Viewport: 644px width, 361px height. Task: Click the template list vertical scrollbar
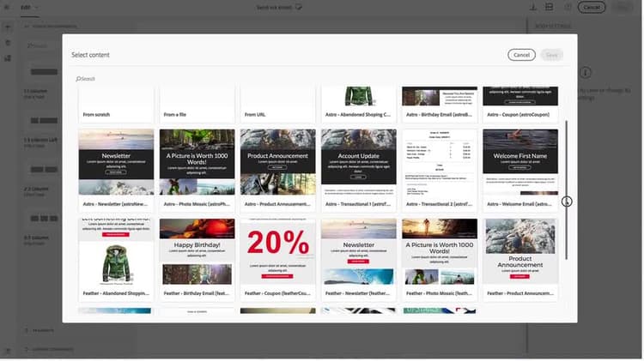pos(567,190)
